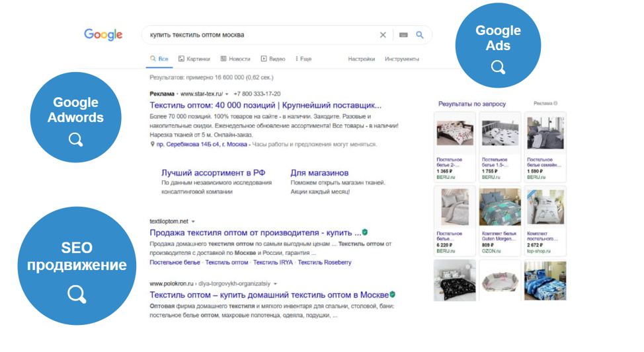Open sublink 'Текстиль Roseberry'
The width and height of the screenshot is (644, 352).
(325, 262)
